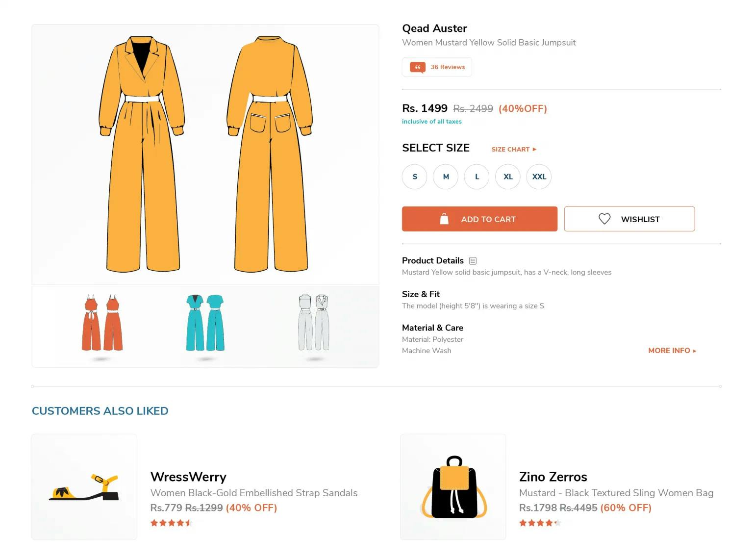Click the WressWerry star rating
Viewport: 753px width, 560px height.
coord(171,523)
